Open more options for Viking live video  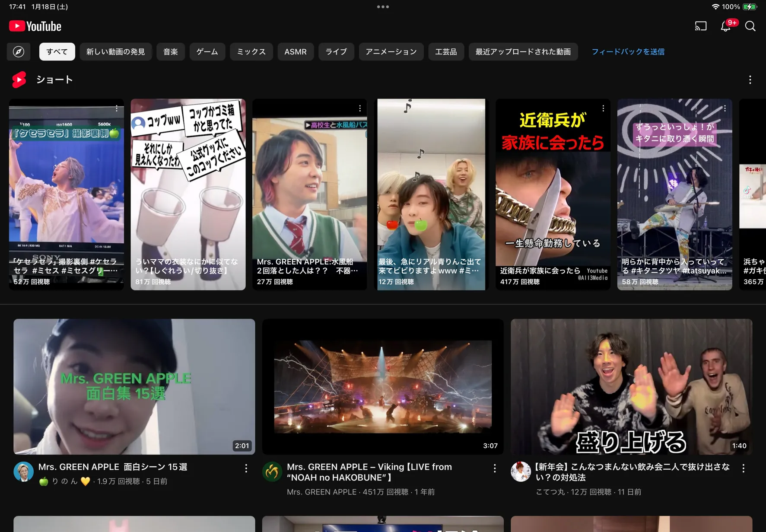click(495, 468)
